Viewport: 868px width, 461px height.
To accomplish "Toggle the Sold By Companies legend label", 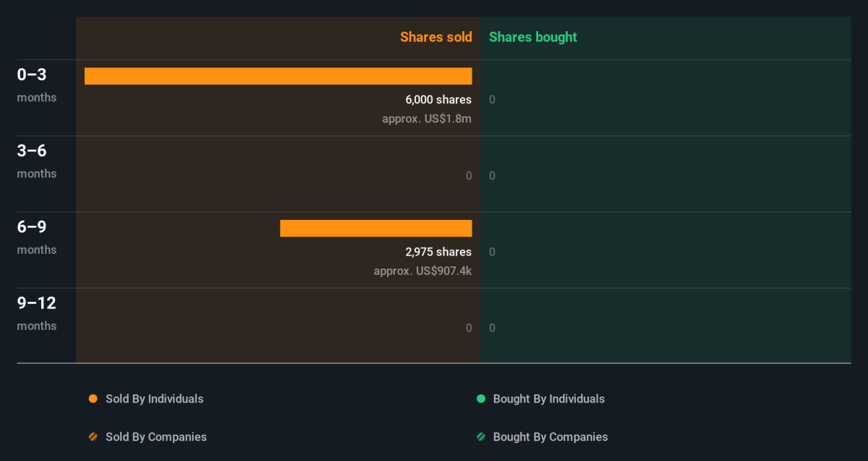I will click(156, 437).
